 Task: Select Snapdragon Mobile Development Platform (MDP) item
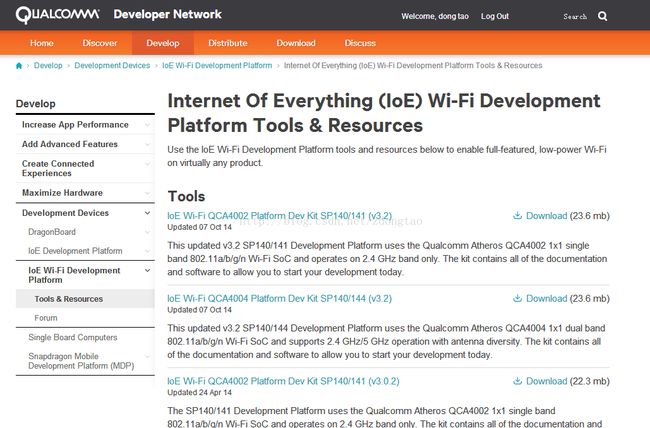pyautogui.click(x=85, y=361)
